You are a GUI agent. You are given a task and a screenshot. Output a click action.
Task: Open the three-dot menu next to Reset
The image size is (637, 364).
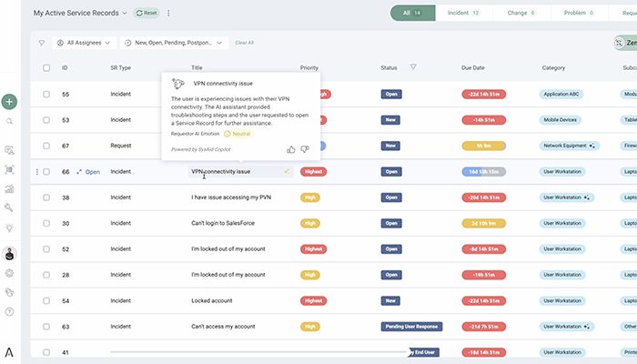tap(168, 14)
